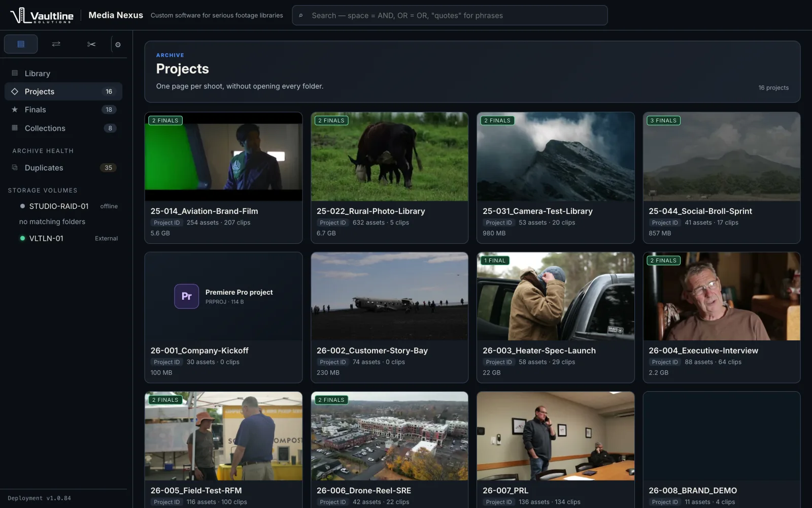
Task: Click the 1 FINAL badge on Heater-Spec-Launch
Action: [x=495, y=261]
